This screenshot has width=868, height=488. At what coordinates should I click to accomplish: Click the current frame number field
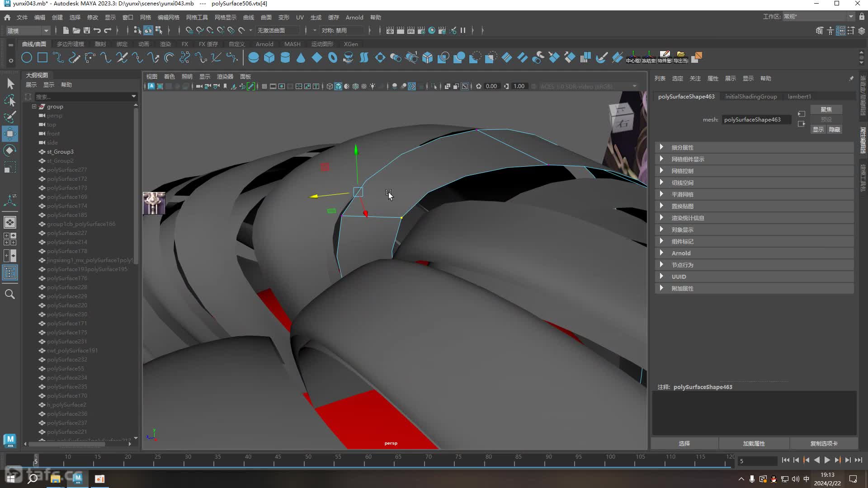757,461
